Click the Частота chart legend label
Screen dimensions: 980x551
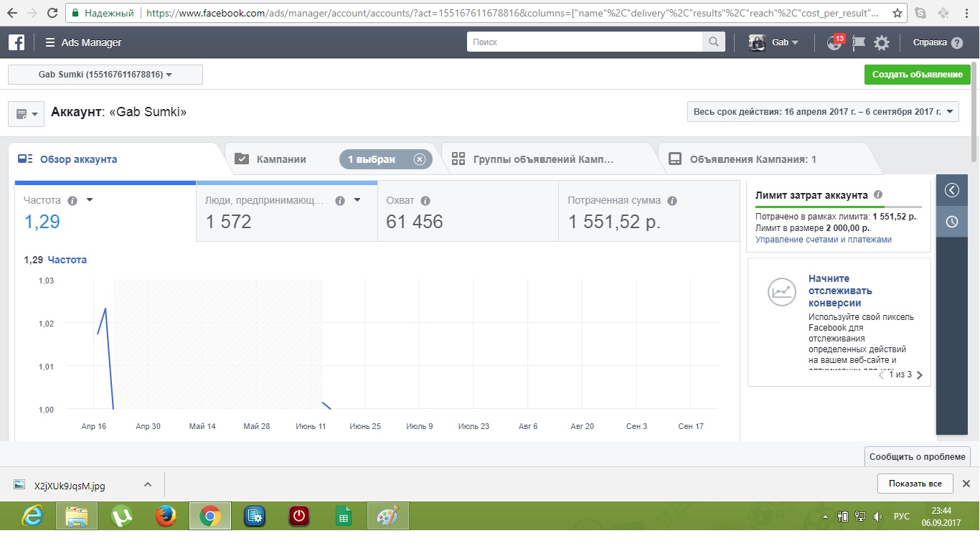67,260
